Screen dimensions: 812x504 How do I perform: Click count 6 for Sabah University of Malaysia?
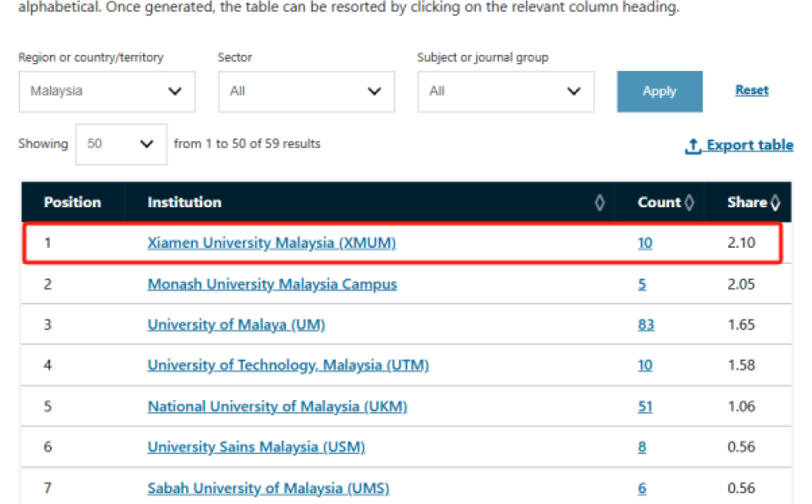642,488
